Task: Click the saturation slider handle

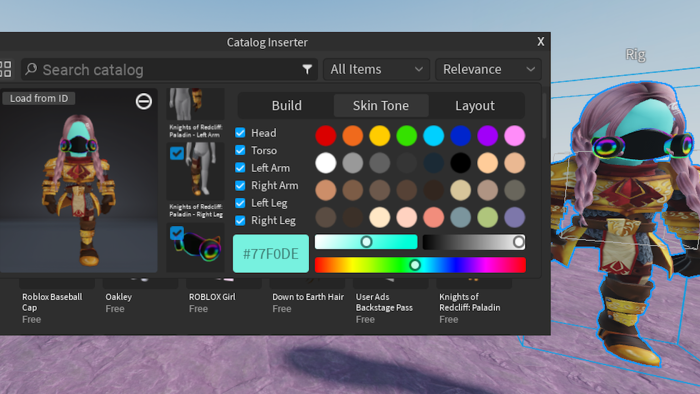Action: pyautogui.click(x=366, y=242)
